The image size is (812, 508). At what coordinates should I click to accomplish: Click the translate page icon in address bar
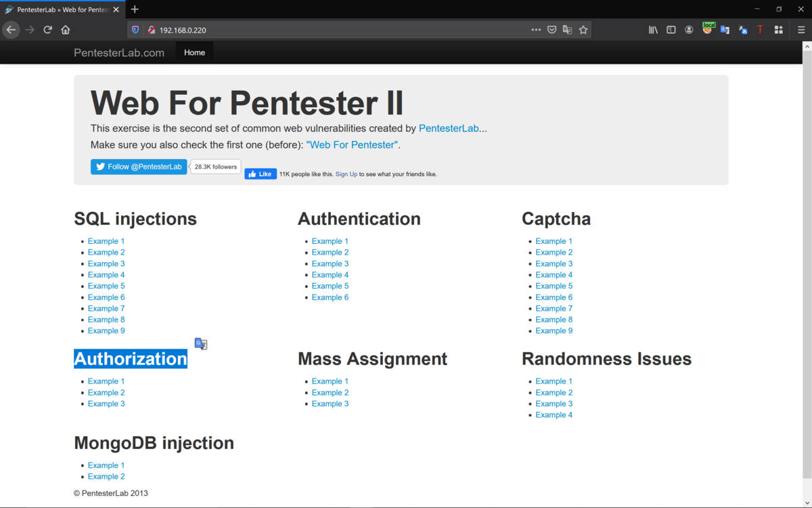[568, 30]
